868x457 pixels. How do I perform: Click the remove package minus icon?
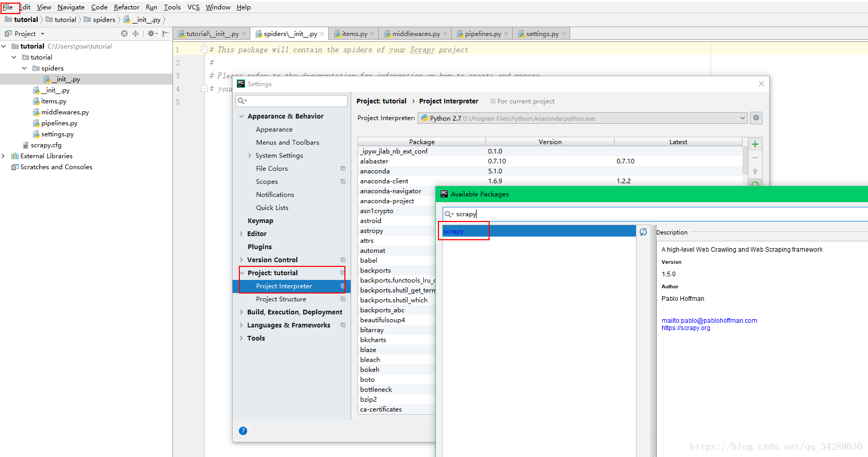755,158
